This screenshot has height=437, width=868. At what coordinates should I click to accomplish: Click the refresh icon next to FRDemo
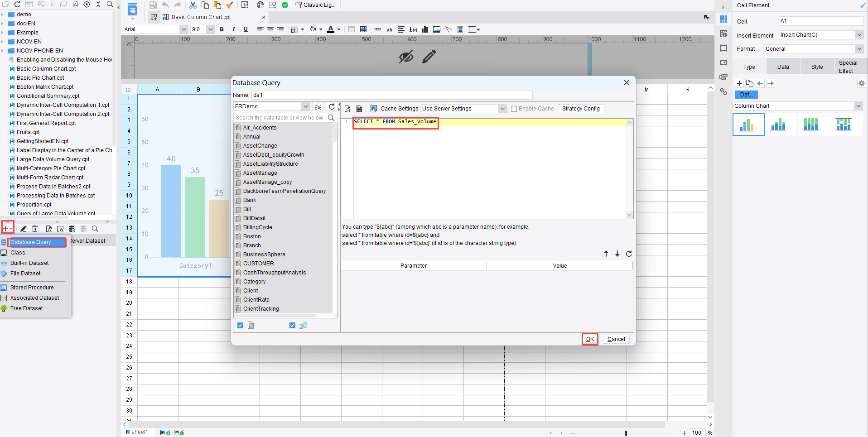coord(332,106)
